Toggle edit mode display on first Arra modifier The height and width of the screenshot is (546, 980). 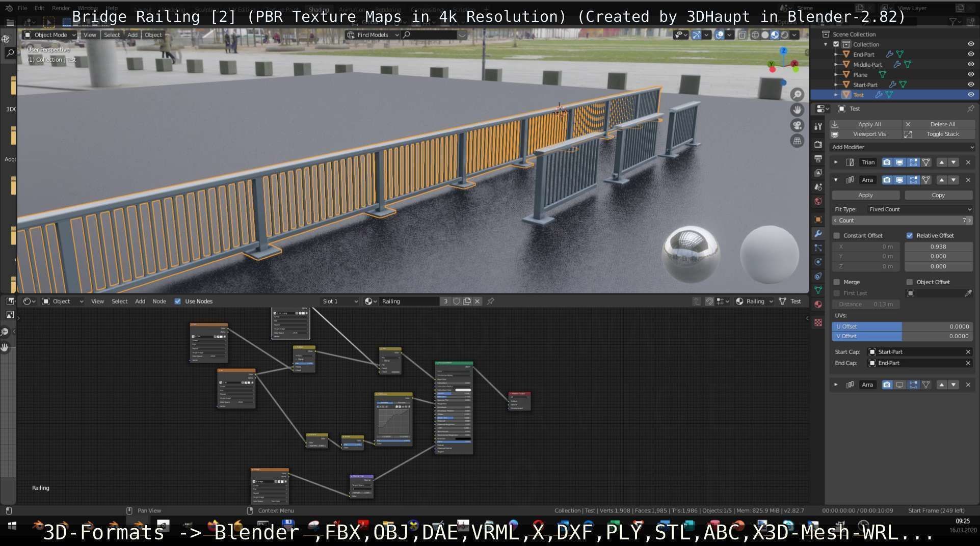pyautogui.click(x=913, y=180)
